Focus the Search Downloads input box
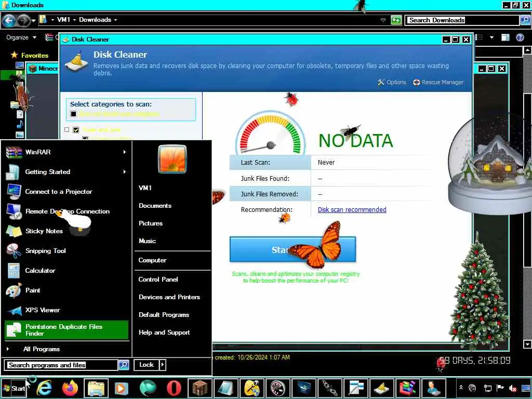Screen dimensions: 532x399 point(463,20)
